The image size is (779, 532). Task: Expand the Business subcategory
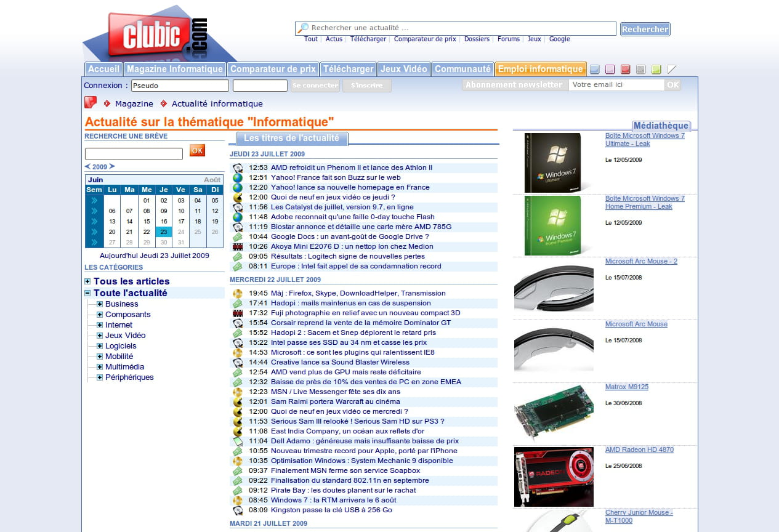(100, 304)
